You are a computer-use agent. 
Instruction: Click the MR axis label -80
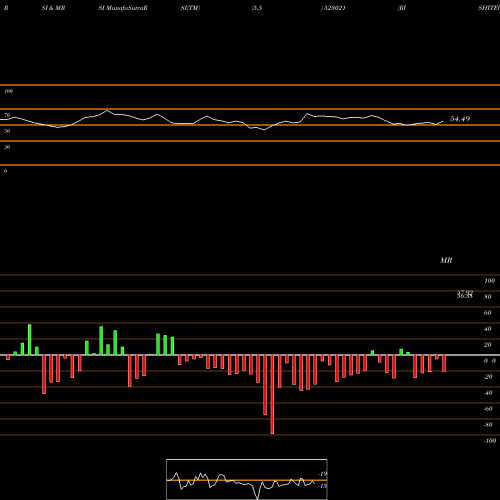coord(488,425)
